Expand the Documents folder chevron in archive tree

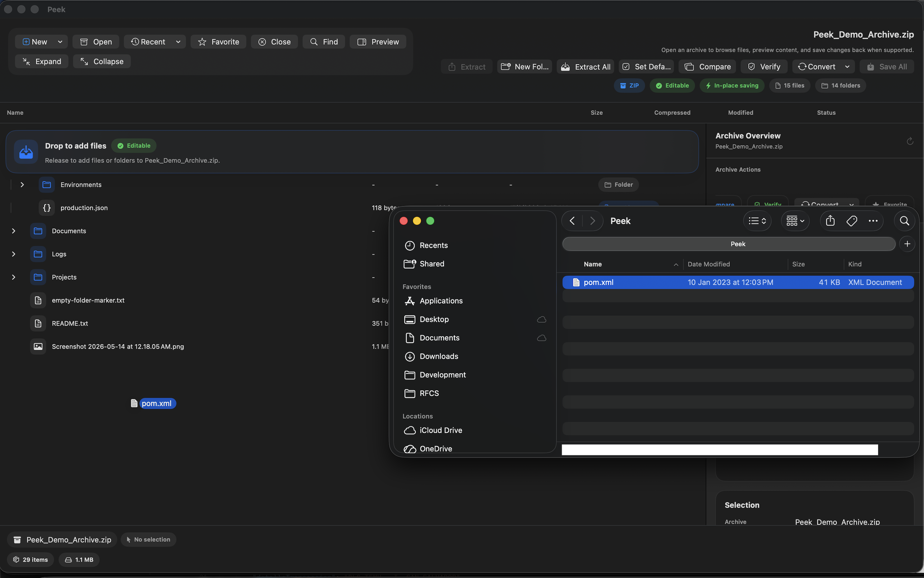pyautogui.click(x=13, y=231)
